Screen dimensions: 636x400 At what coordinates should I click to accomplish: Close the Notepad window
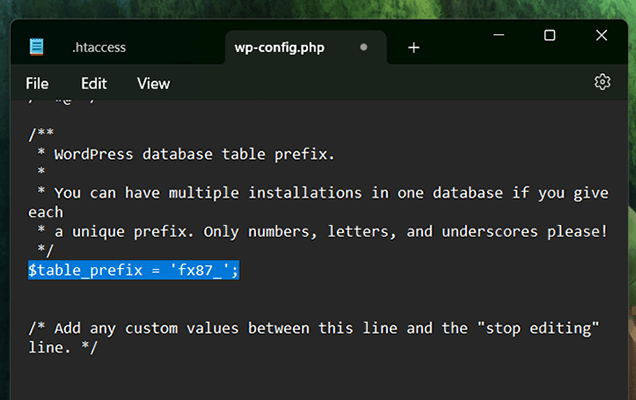[x=601, y=35]
